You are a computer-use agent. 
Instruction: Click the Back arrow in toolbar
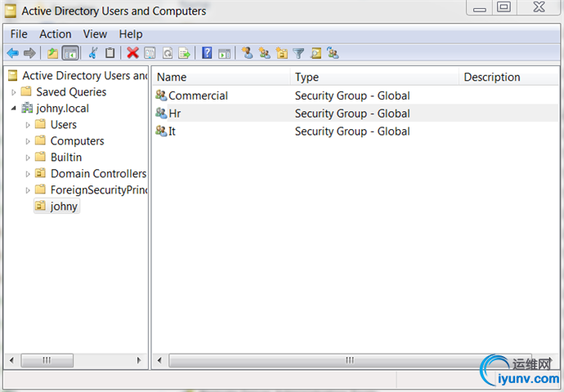[12, 54]
